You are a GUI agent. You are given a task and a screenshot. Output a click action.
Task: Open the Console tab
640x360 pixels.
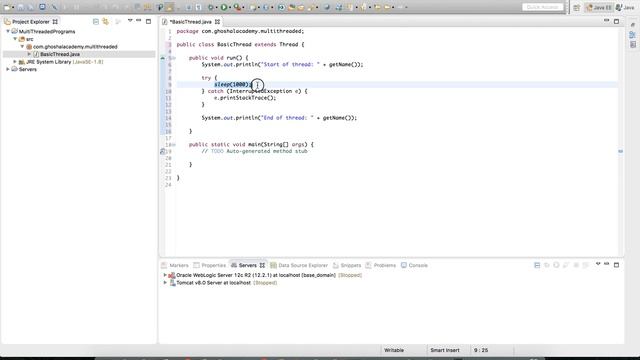[414, 265]
